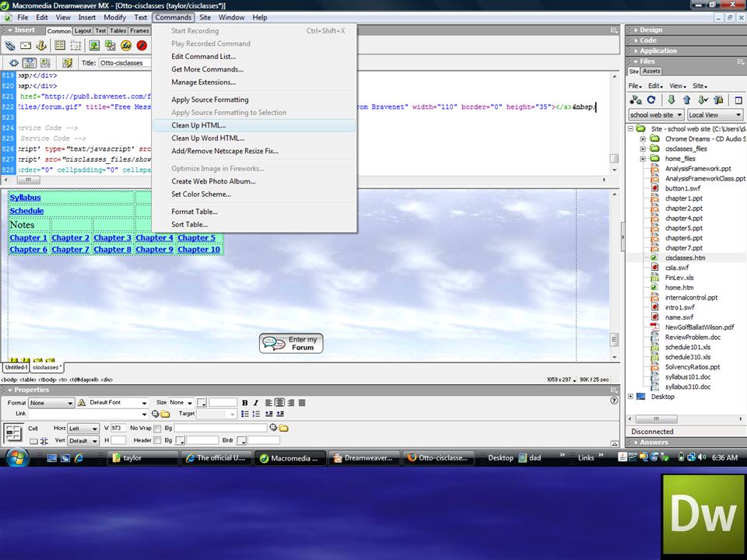Open Untitled-1 document tab
This screenshot has width=747, height=560.
(16, 367)
